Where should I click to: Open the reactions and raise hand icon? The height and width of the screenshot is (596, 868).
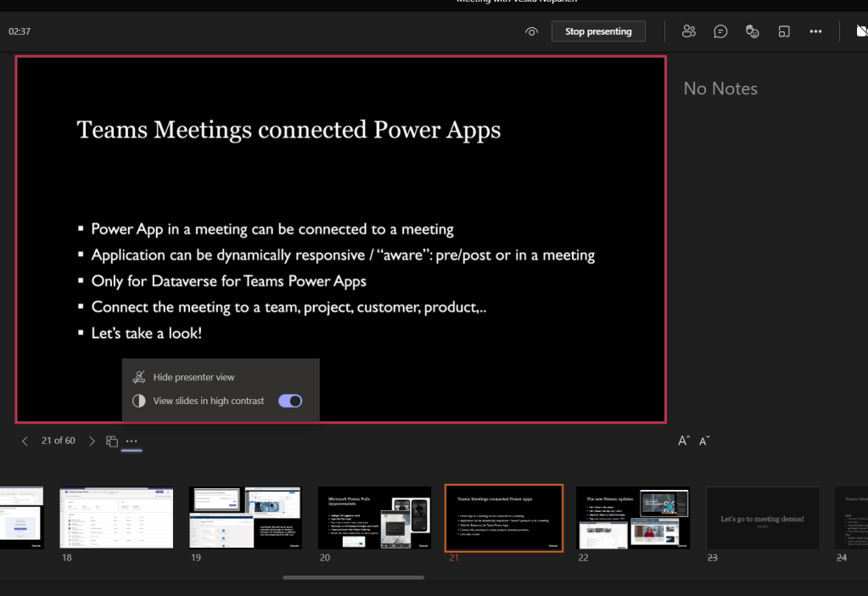[x=752, y=31]
